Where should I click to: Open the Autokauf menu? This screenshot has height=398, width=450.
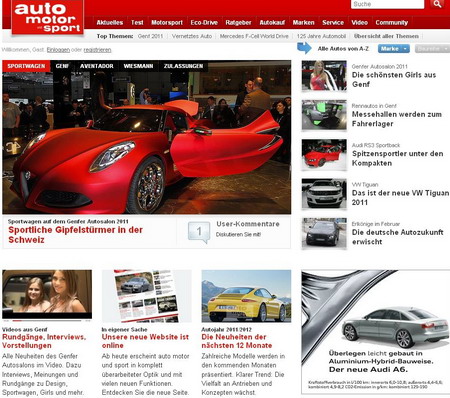[272, 23]
